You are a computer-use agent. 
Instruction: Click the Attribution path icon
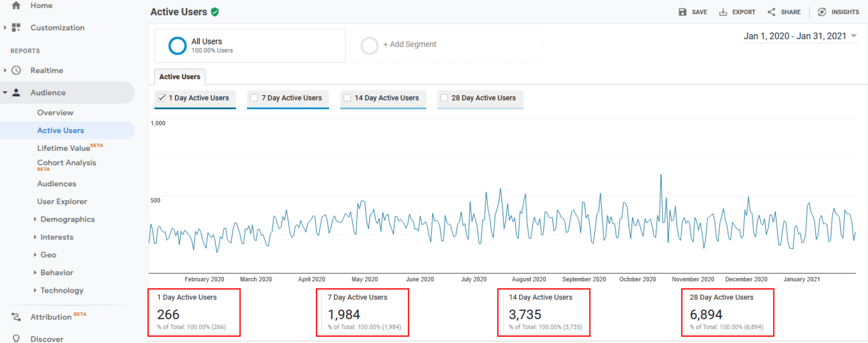pos(16,317)
